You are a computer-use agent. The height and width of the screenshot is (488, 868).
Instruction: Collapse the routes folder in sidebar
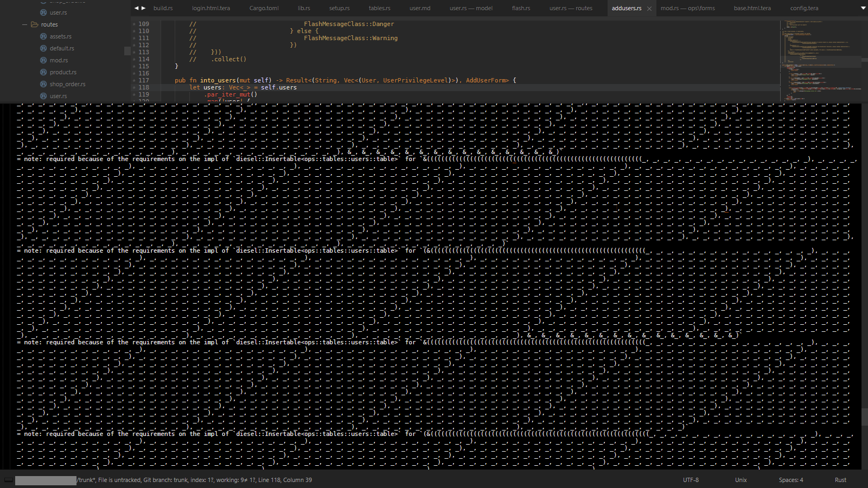[24, 24]
